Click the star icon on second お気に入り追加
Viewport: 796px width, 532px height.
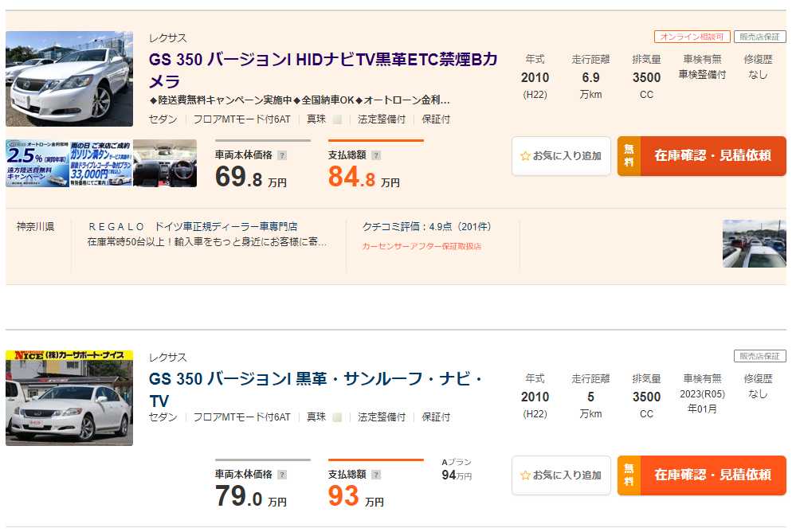tap(525, 475)
